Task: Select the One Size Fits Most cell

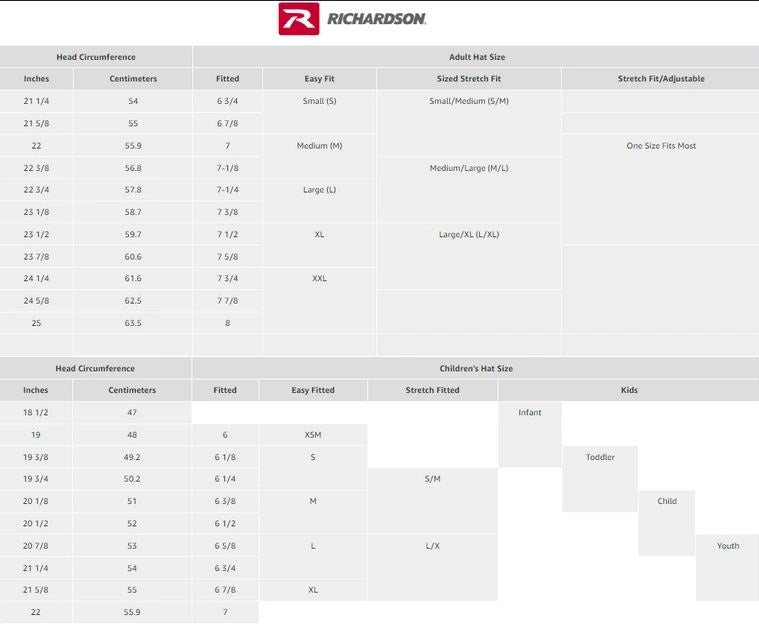Action: [661, 146]
